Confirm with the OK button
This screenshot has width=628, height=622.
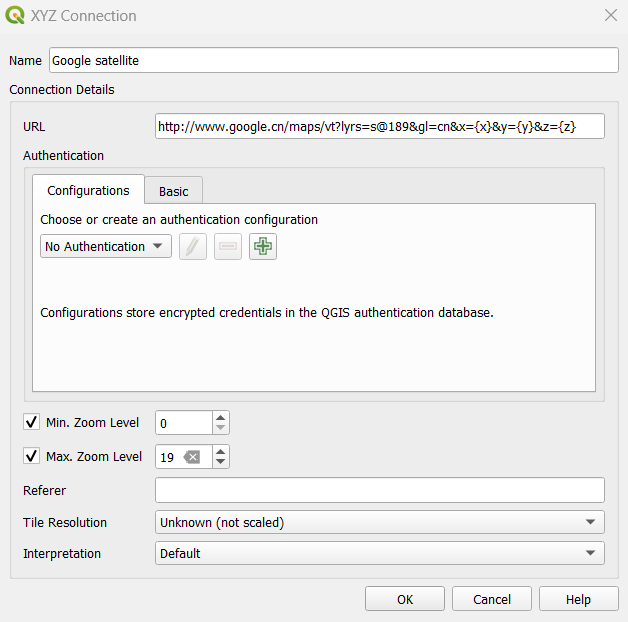[x=405, y=599]
